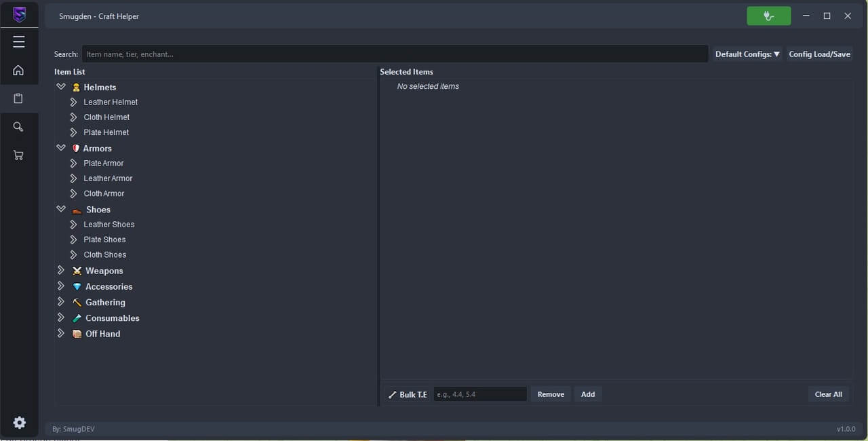This screenshot has width=868, height=441.
Task: Select Plate Armor in the item list
Action: [x=104, y=164]
